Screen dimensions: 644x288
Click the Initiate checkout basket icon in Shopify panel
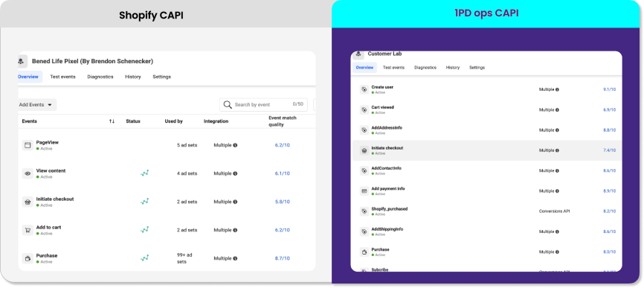(x=28, y=202)
